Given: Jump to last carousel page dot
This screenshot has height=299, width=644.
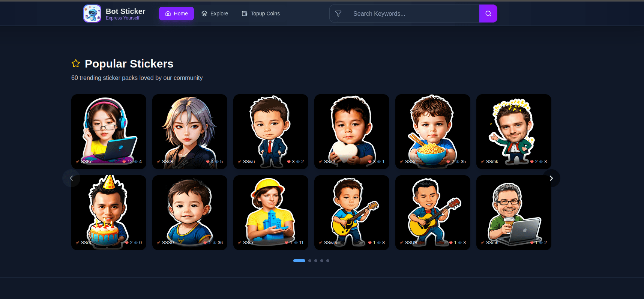Looking at the screenshot, I should point(328,261).
